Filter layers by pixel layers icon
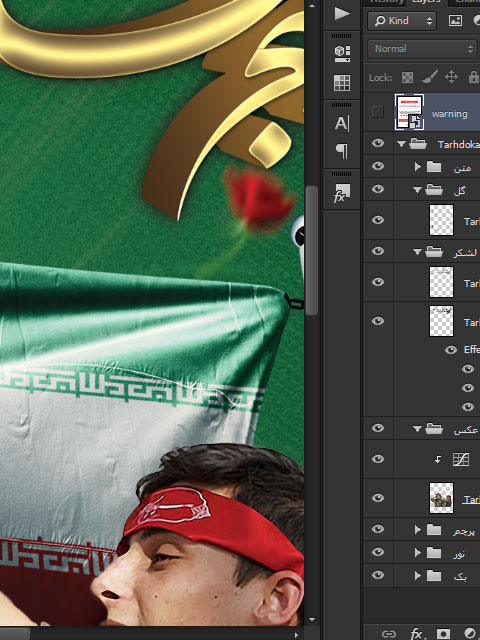Image resolution: width=480 pixels, height=640 pixels. (x=456, y=20)
